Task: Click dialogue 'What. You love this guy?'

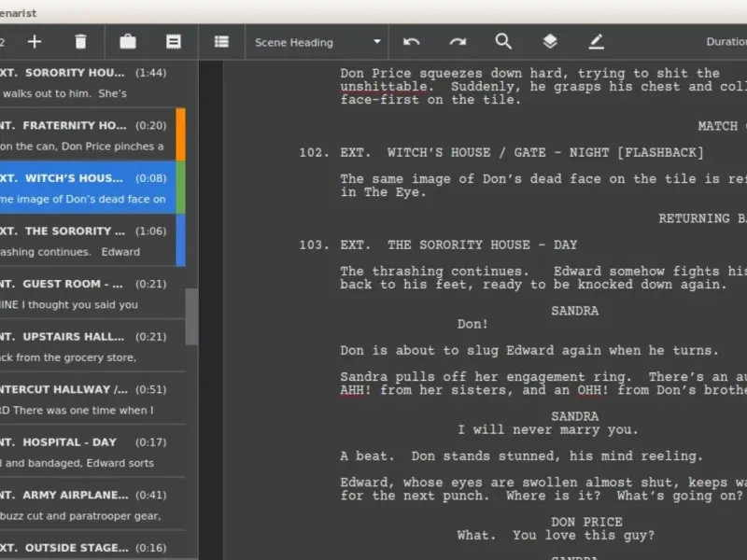Action: click(x=556, y=535)
